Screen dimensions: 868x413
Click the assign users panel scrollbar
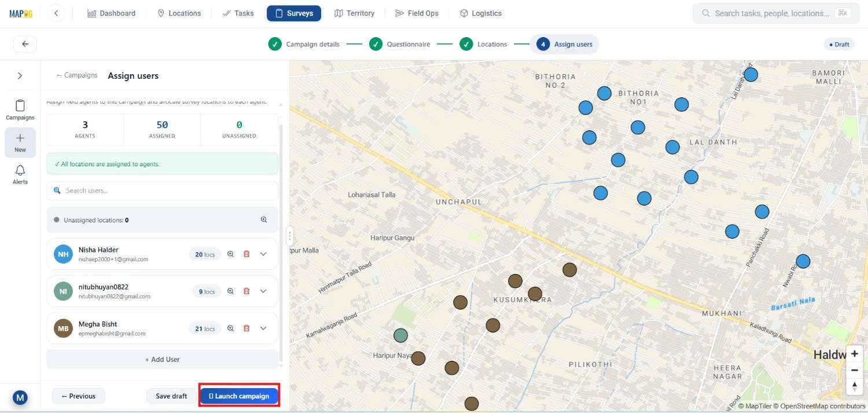point(282,243)
